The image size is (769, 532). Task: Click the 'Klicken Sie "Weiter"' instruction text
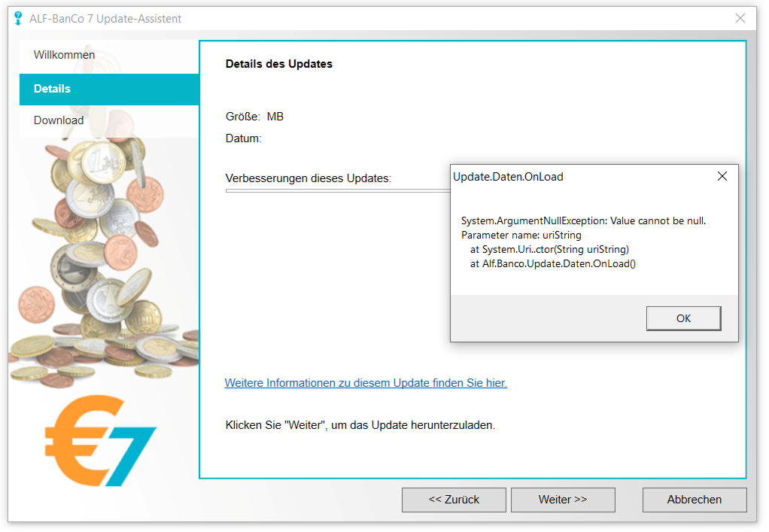tap(360, 425)
